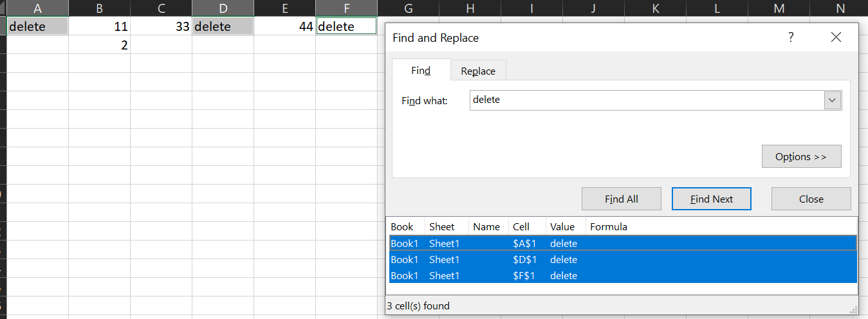Screen dimensions: 868x319
Task: Select column I header
Action: tap(531, 8)
